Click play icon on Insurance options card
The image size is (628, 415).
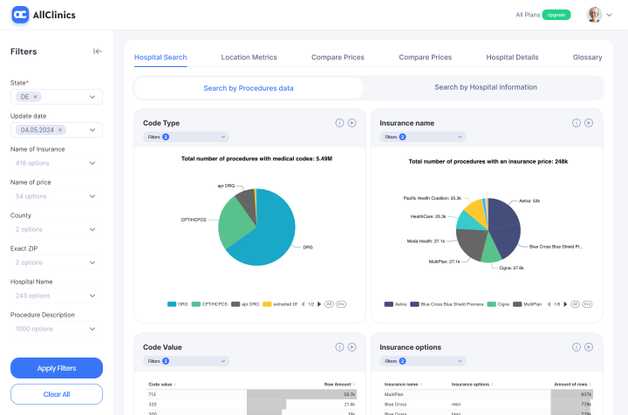click(x=589, y=347)
